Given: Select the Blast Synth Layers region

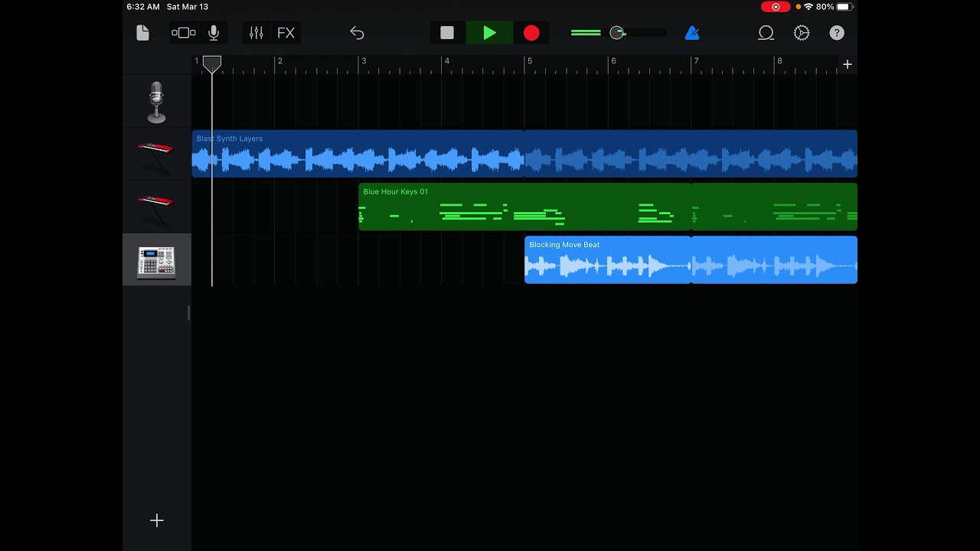Looking at the screenshot, I should click(358, 154).
